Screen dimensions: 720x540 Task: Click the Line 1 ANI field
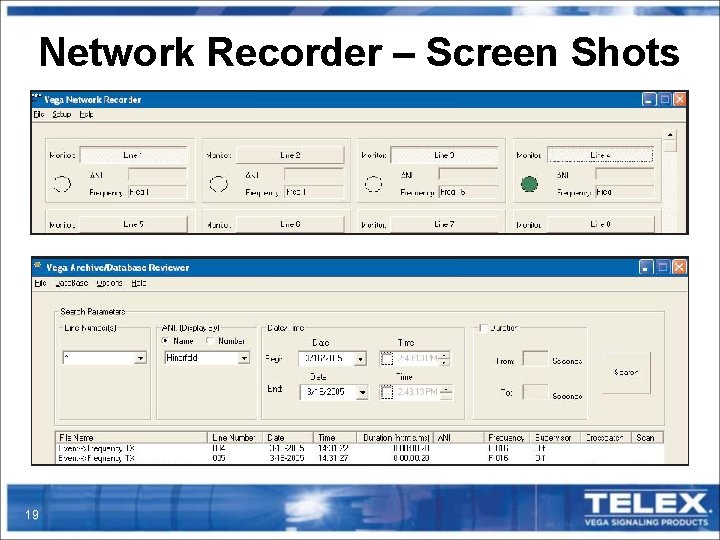(158, 174)
